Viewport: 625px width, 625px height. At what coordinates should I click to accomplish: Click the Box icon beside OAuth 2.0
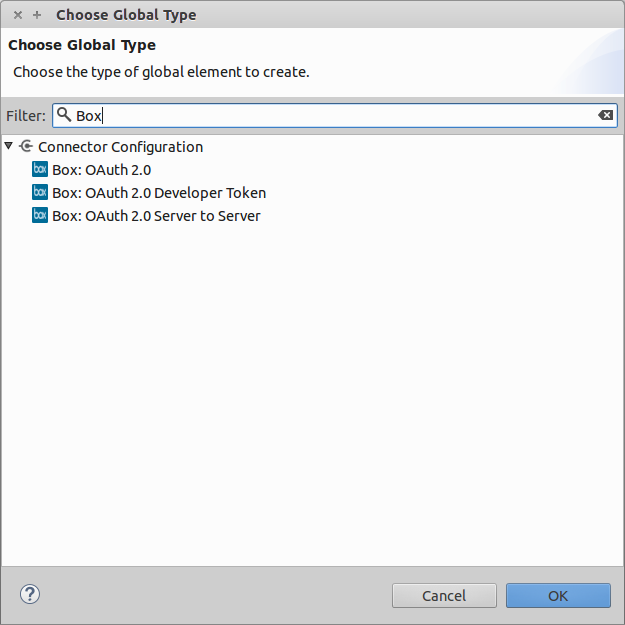click(40, 170)
